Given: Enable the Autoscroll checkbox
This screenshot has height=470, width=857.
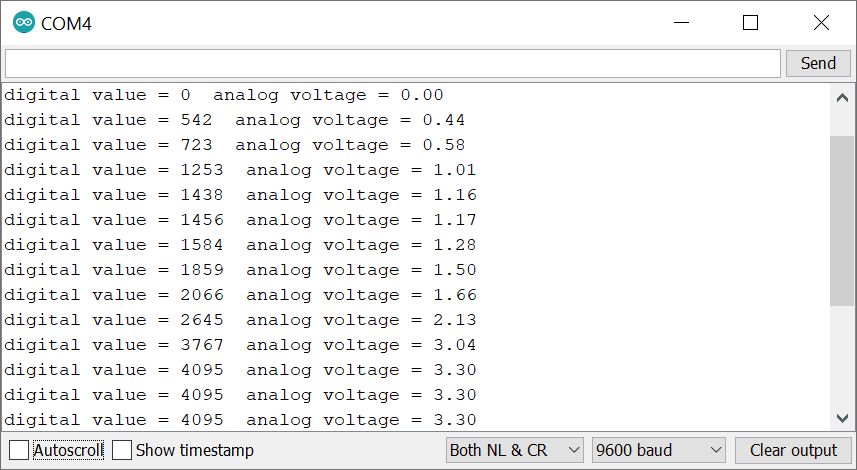Looking at the screenshot, I should point(19,450).
